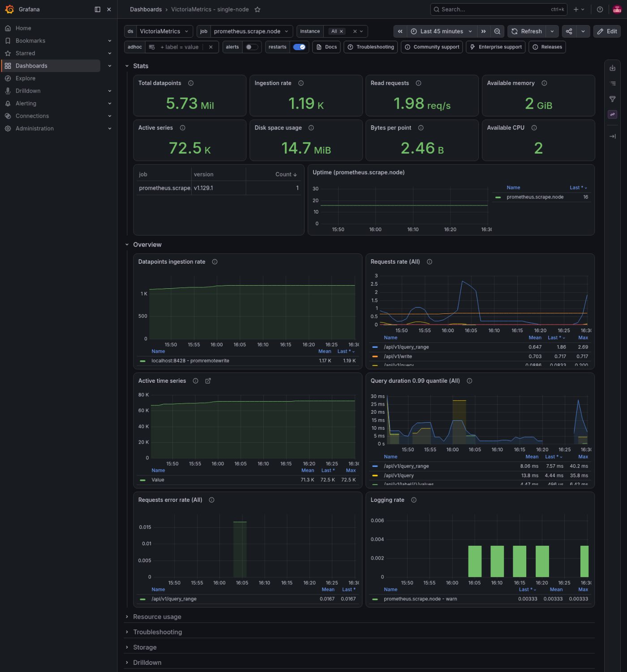
Task: Toggle Value series in Active time series legend
Action: click(x=158, y=480)
